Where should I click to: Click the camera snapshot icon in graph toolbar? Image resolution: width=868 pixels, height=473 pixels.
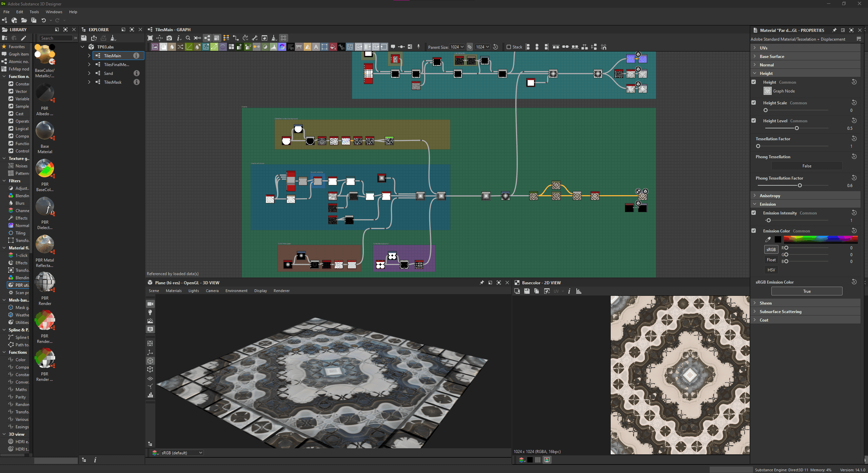coord(169,38)
